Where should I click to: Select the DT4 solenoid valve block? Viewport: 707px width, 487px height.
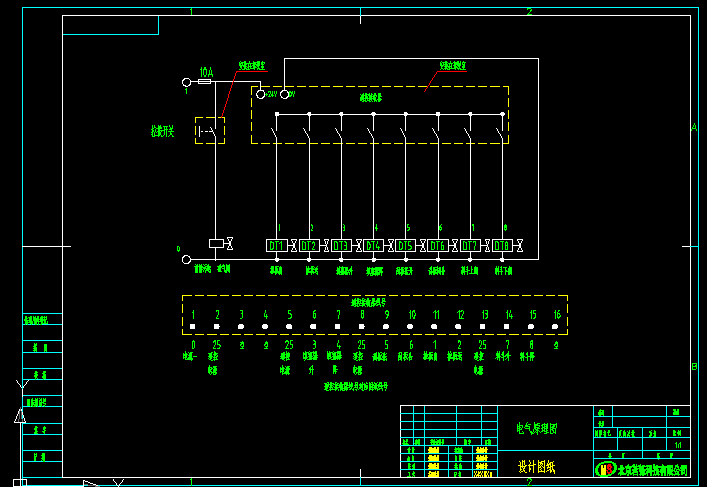tap(373, 245)
